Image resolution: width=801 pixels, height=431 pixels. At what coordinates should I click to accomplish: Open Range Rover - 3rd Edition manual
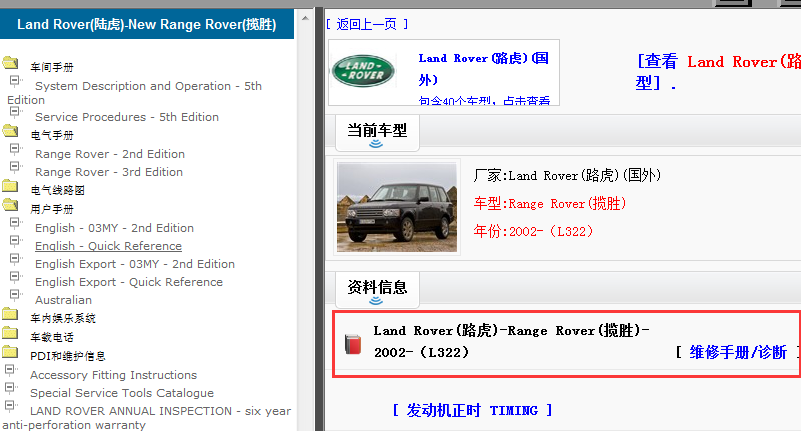(x=109, y=172)
